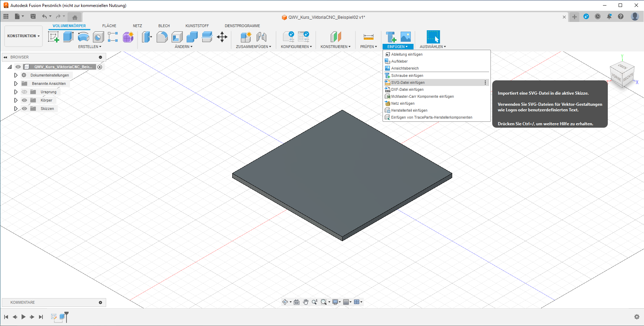Open the Orbit tool in the navigation bar
644x326 pixels.
click(285, 302)
